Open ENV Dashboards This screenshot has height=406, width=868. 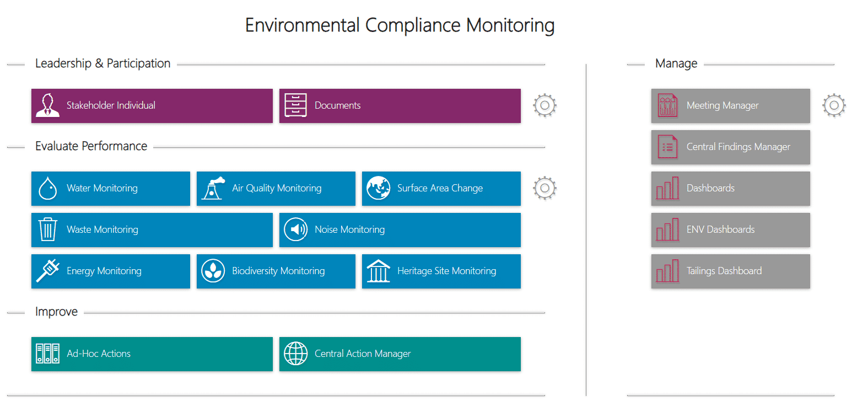[731, 230]
